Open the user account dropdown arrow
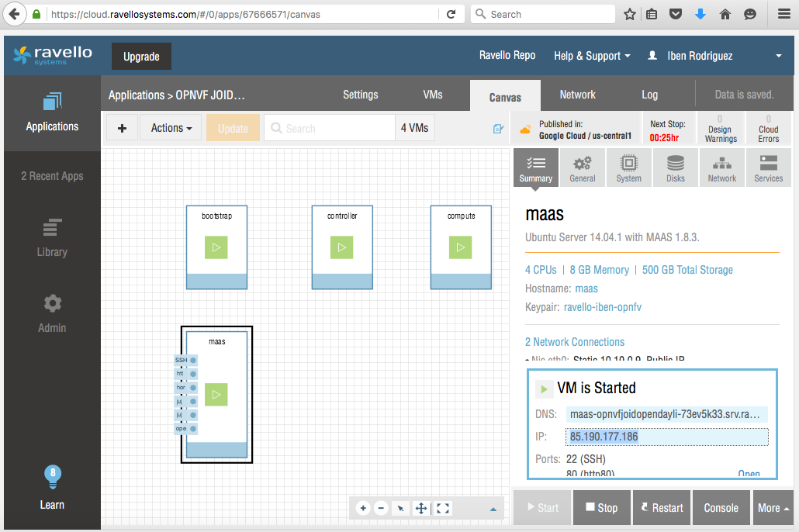The image size is (799, 532). pos(779,56)
